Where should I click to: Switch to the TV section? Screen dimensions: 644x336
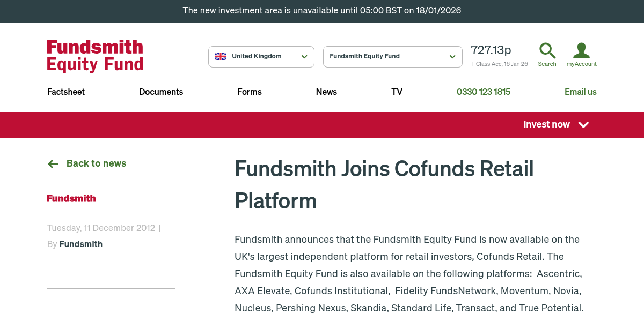pyautogui.click(x=397, y=92)
